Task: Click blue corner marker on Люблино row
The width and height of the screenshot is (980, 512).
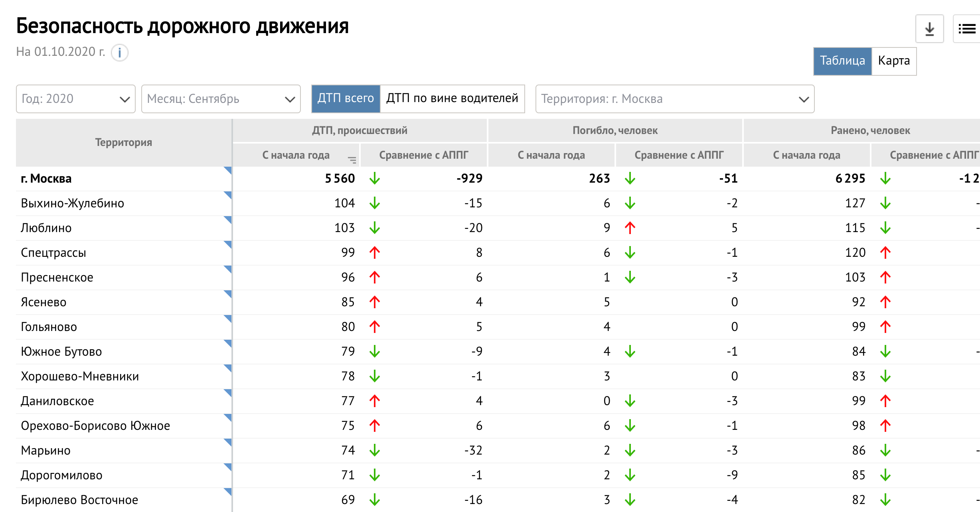Action: 228,220
